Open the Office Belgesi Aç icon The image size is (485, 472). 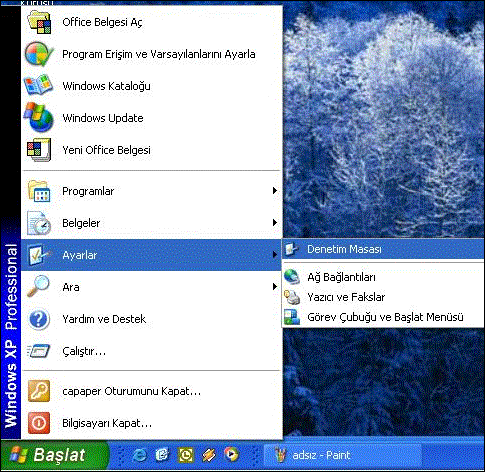39,22
